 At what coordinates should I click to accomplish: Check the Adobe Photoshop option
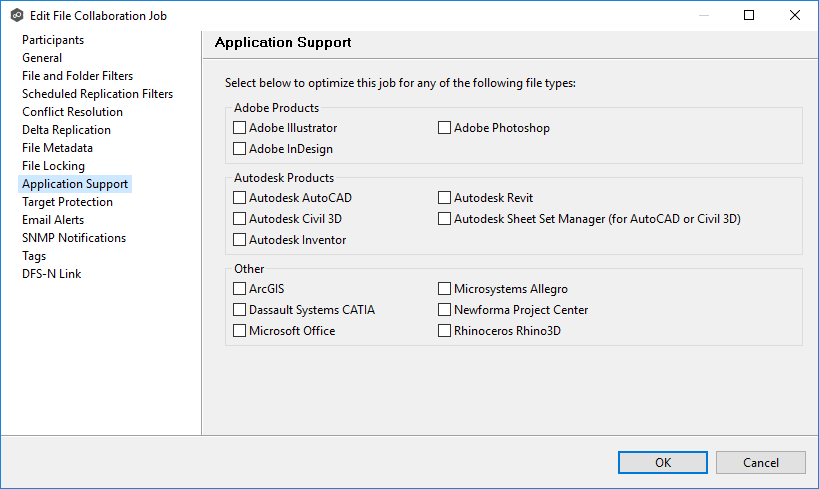tap(445, 128)
